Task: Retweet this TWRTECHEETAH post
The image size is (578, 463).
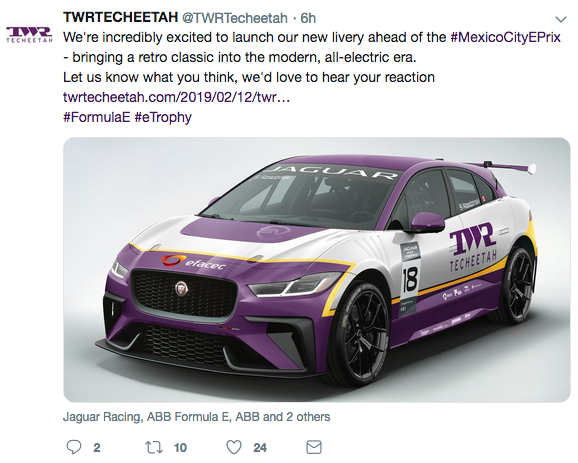Action: (154, 448)
